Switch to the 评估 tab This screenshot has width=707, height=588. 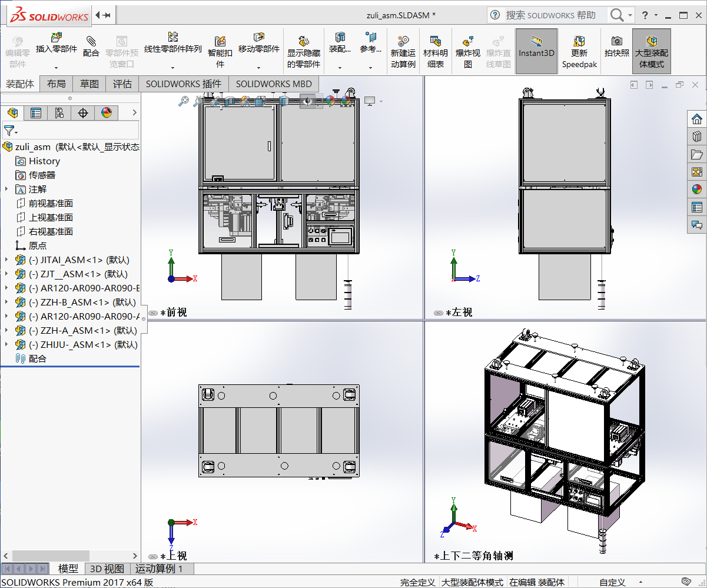pyautogui.click(x=122, y=84)
